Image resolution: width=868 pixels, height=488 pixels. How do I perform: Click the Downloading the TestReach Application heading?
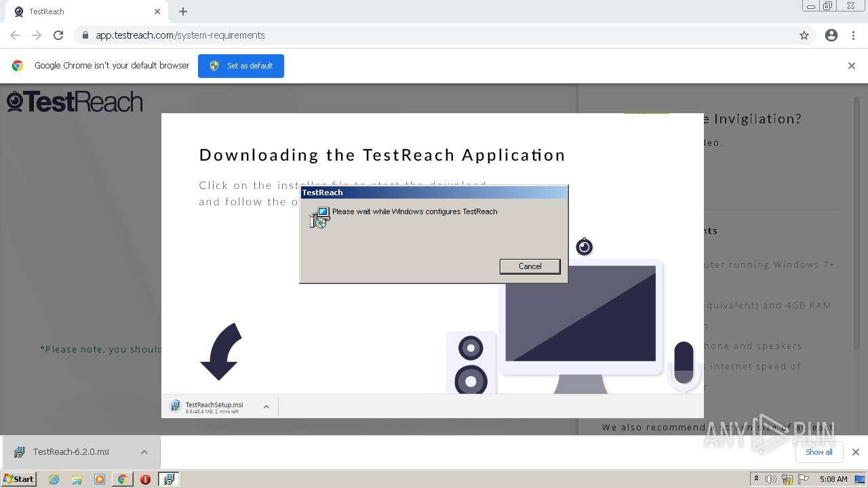[x=382, y=155]
